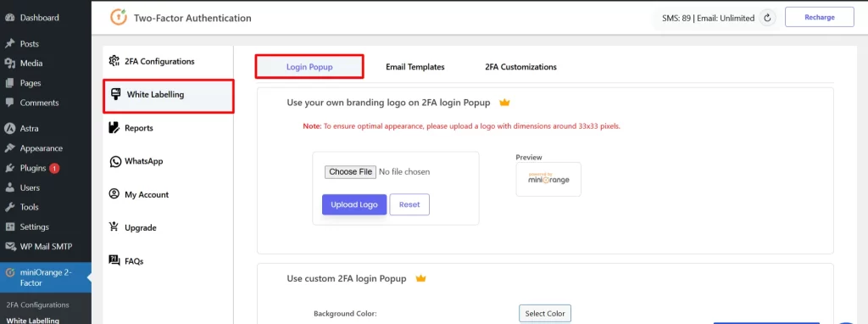868x324 pixels.
Task: Switch to the Email Templates tab
Action: 415,67
